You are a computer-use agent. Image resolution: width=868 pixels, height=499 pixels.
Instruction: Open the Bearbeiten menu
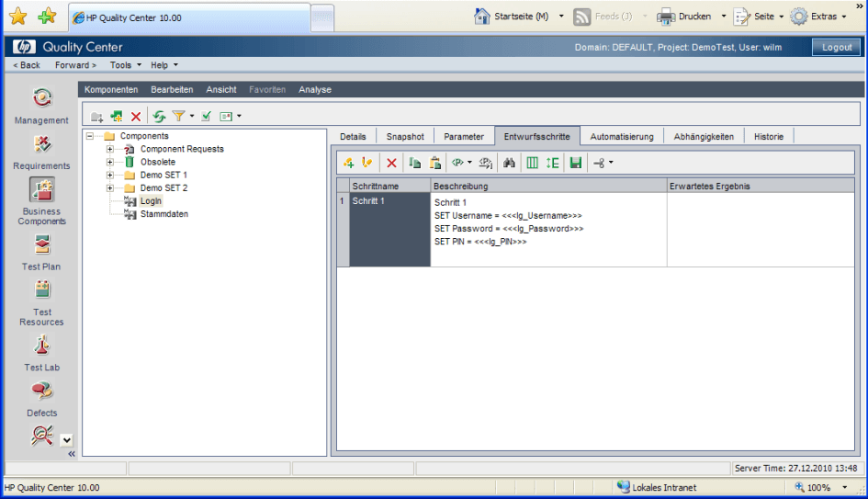(x=172, y=90)
